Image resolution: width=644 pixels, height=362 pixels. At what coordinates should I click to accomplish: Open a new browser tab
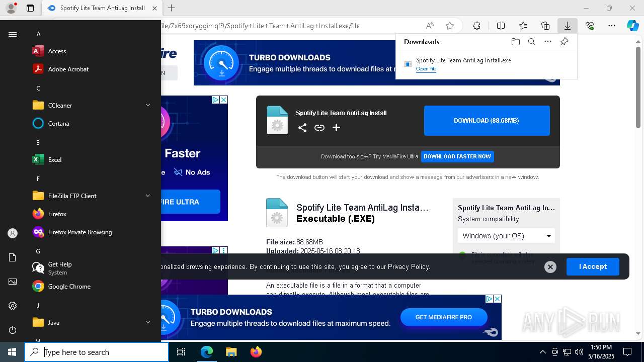point(172,8)
